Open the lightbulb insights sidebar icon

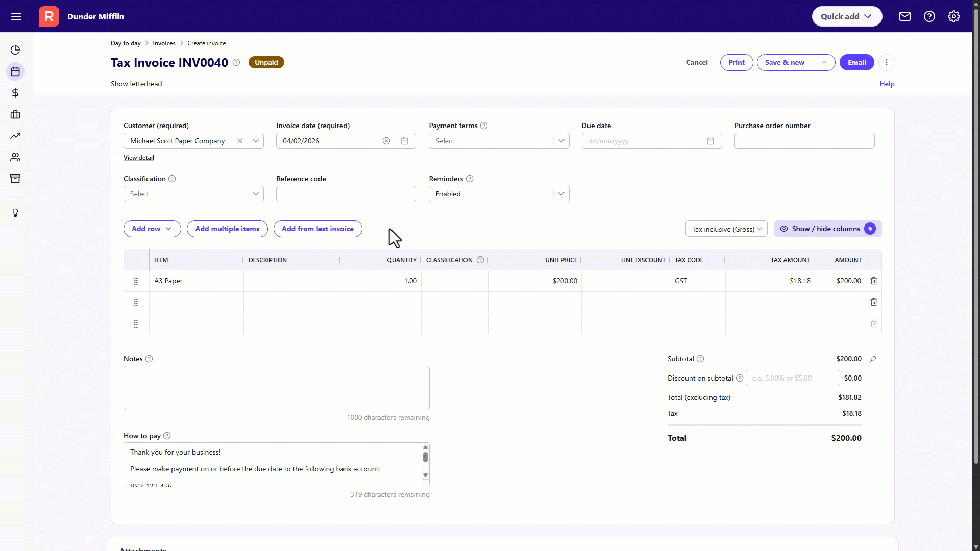click(15, 213)
